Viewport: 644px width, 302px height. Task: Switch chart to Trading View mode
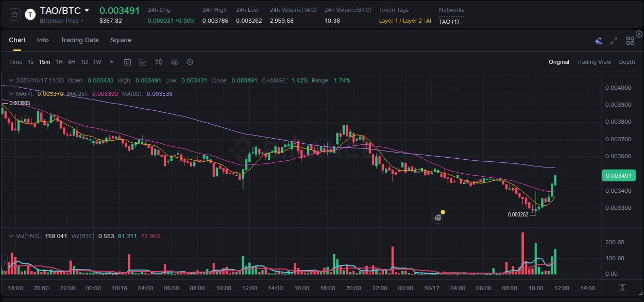[594, 62]
